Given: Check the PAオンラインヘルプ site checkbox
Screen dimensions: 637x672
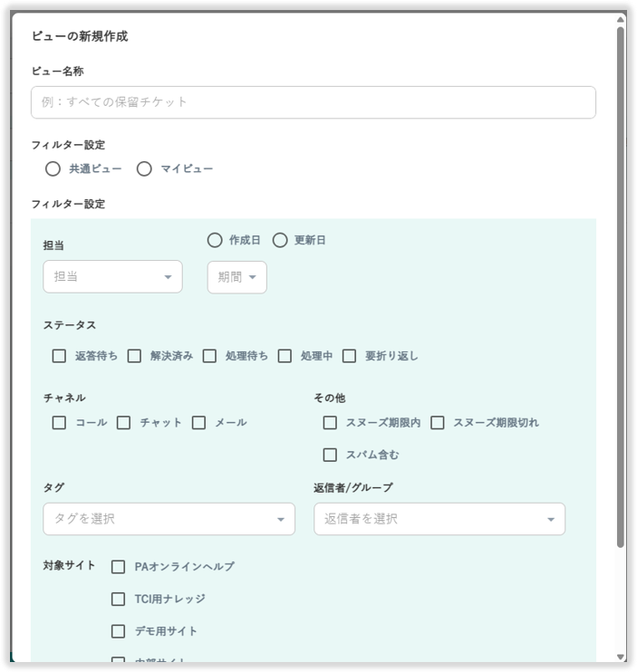Looking at the screenshot, I should click(x=119, y=567).
